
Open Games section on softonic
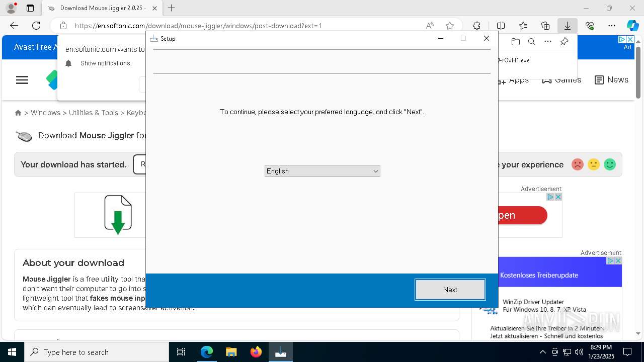[x=561, y=80]
